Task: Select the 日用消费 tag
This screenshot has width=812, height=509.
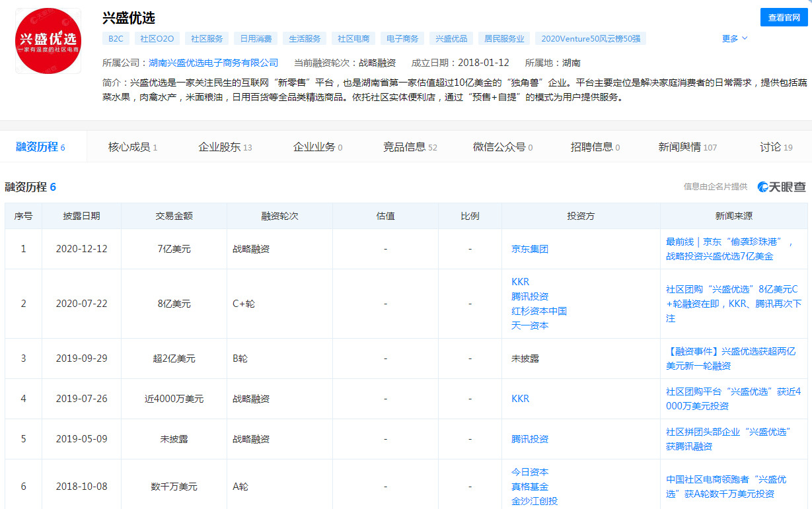Action: tap(256, 38)
